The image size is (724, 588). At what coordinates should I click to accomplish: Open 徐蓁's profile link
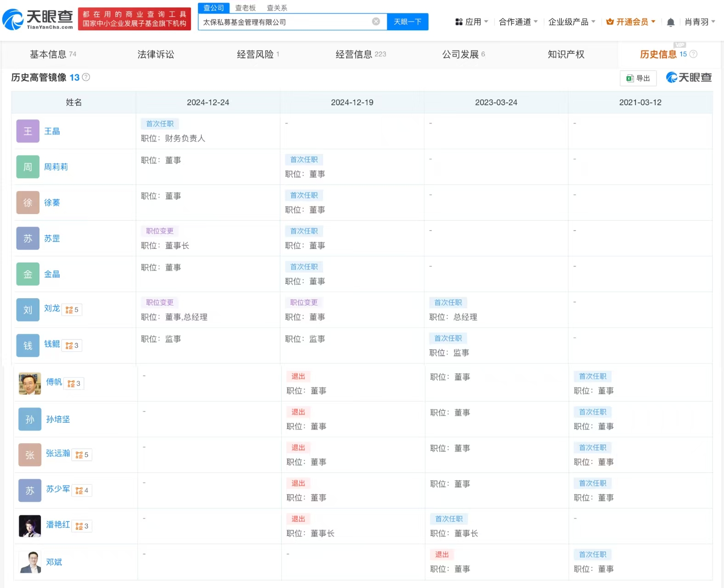tap(52, 203)
